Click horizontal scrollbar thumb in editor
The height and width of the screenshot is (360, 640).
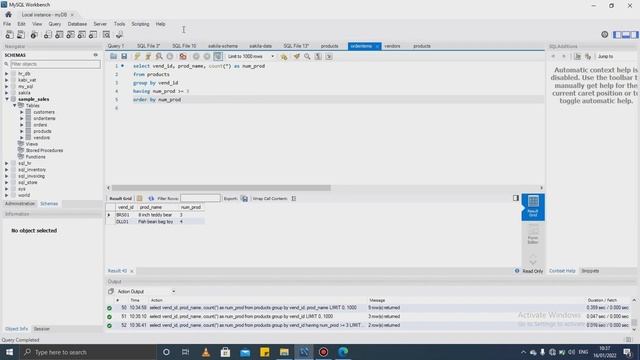221,188
